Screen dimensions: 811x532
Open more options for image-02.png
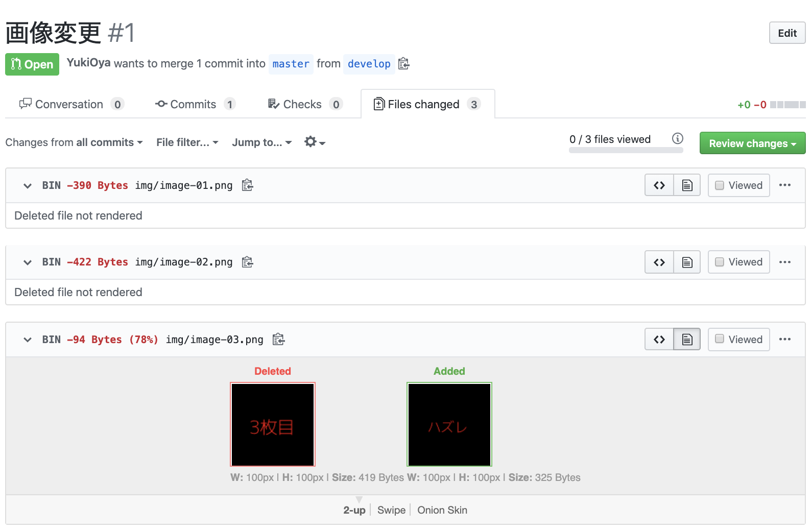coord(785,262)
